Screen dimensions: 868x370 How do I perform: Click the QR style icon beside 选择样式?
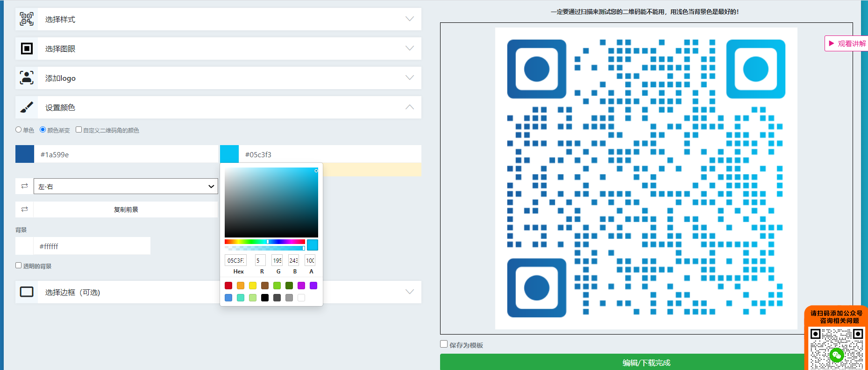click(x=27, y=19)
